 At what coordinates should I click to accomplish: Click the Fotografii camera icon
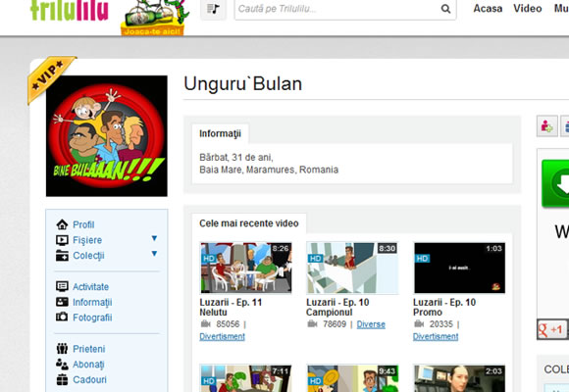click(62, 317)
